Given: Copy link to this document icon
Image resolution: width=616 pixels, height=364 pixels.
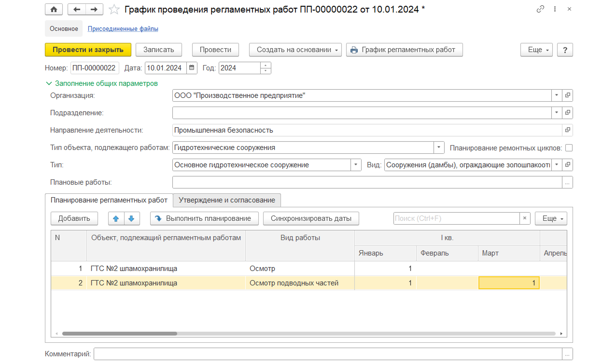Looking at the screenshot, I should coord(540,9).
